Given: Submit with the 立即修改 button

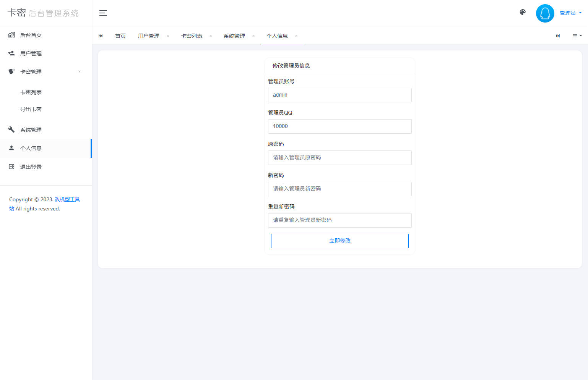Looking at the screenshot, I should click(x=340, y=241).
